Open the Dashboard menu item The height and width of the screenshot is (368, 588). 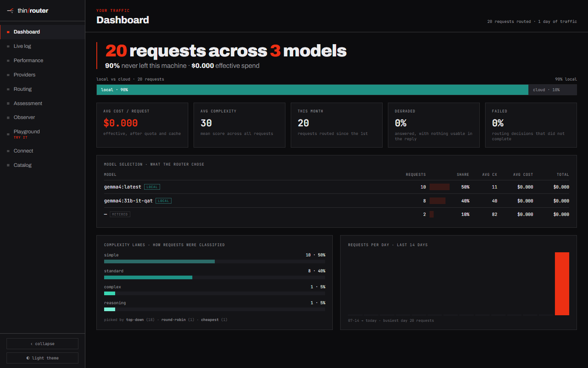(x=42, y=32)
